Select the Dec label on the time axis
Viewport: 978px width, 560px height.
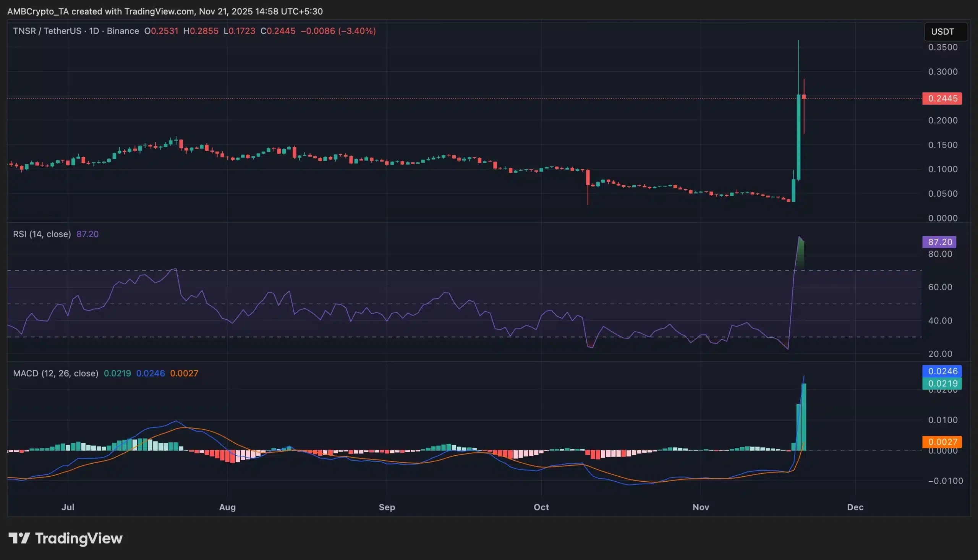coord(856,507)
